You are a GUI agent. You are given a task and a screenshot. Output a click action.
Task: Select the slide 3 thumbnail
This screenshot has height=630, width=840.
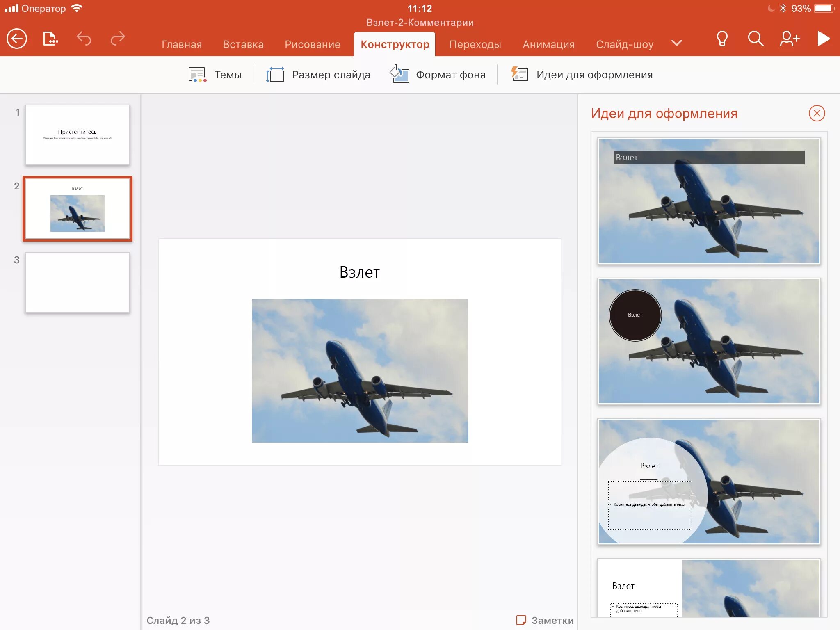[78, 283]
